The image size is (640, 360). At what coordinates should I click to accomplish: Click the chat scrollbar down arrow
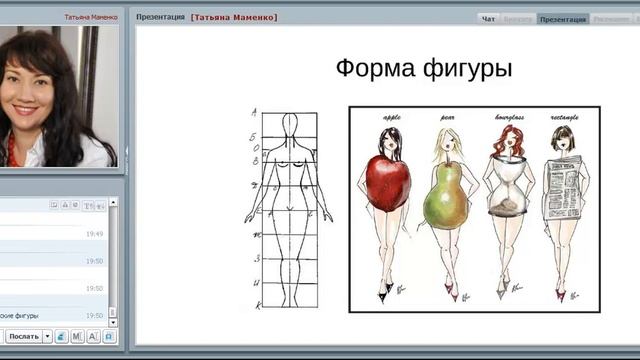pos(113,322)
